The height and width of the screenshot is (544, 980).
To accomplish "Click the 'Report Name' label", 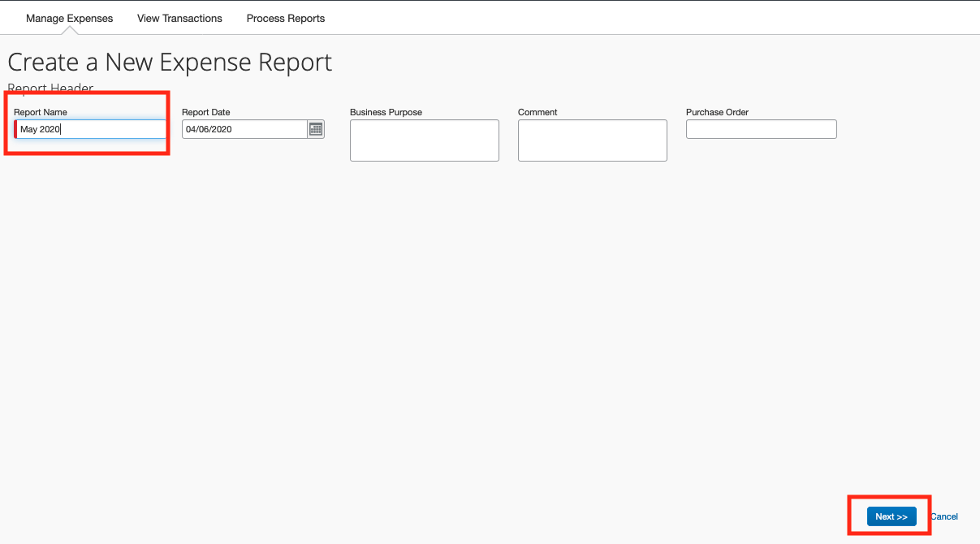I will 41,112.
